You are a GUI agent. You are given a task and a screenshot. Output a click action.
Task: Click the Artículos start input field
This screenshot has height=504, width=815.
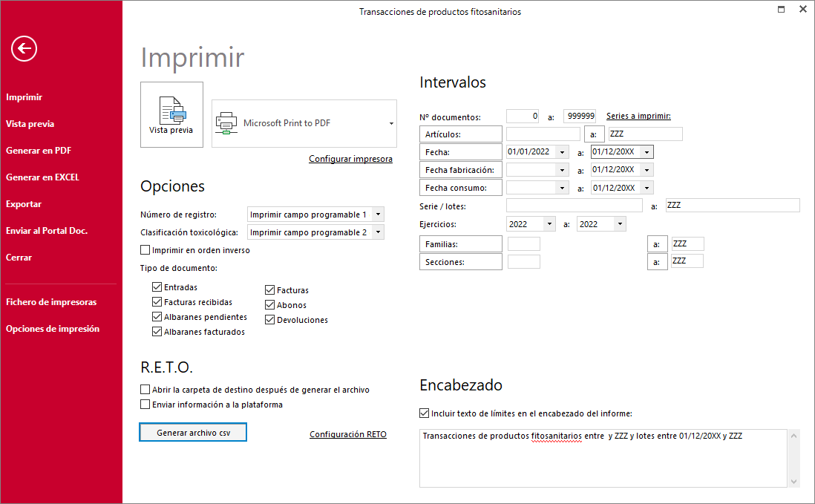(543, 134)
